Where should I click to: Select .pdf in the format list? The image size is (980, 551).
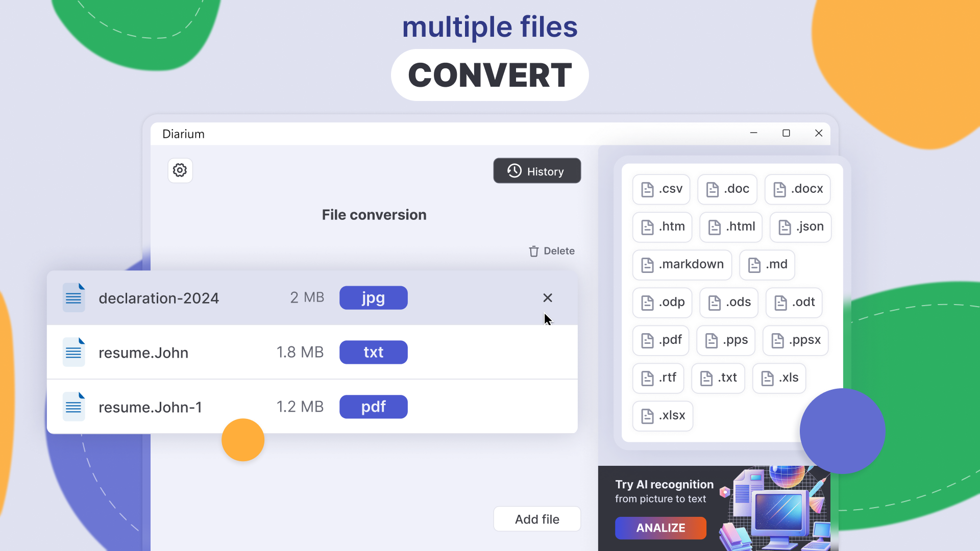coord(661,340)
